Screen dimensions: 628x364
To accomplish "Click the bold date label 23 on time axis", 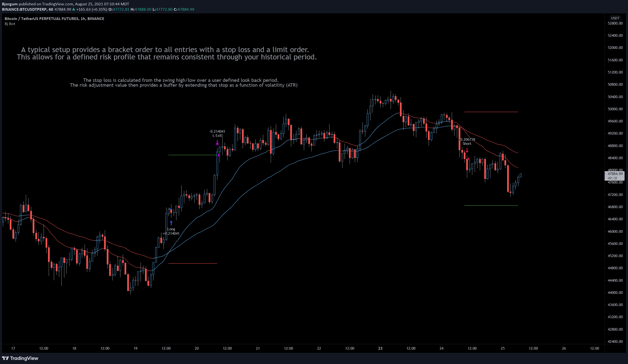I will (x=380, y=348).
